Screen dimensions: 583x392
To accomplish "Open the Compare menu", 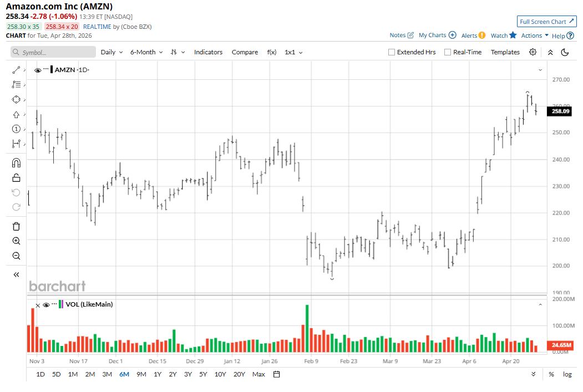I will pos(245,52).
